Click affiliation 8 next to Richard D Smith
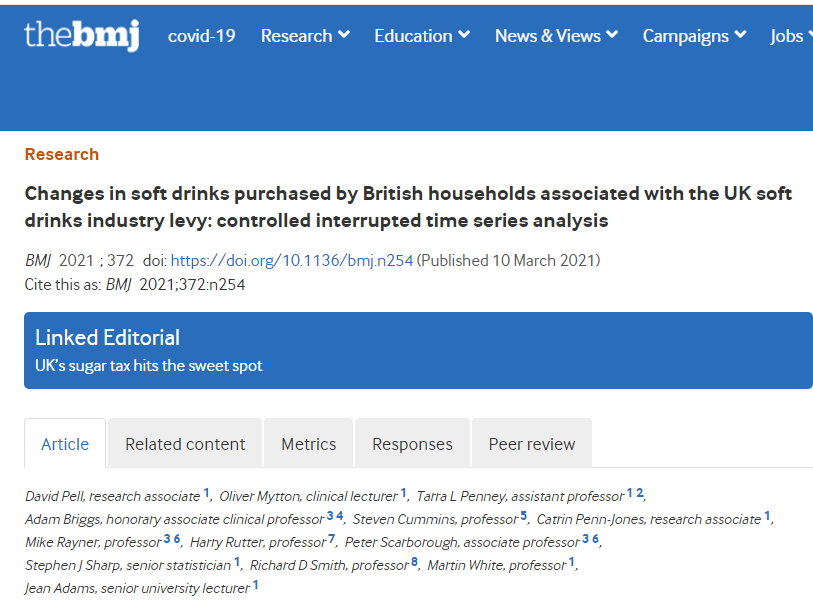This screenshot has height=603, width=813. pyautogui.click(x=414, y=561)
